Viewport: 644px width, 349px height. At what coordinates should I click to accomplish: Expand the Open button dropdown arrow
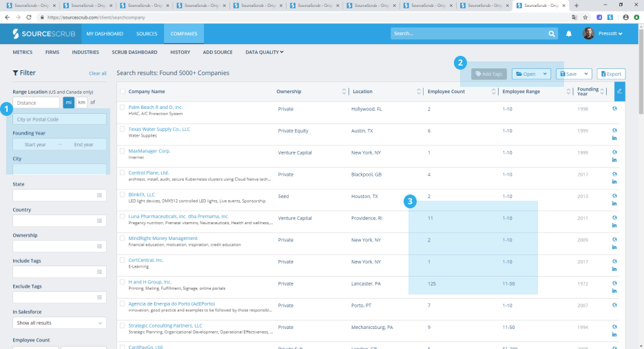pos(545,74)
